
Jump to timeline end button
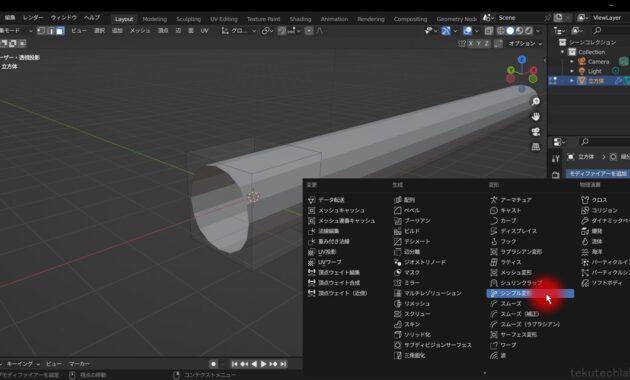point(283,364)
